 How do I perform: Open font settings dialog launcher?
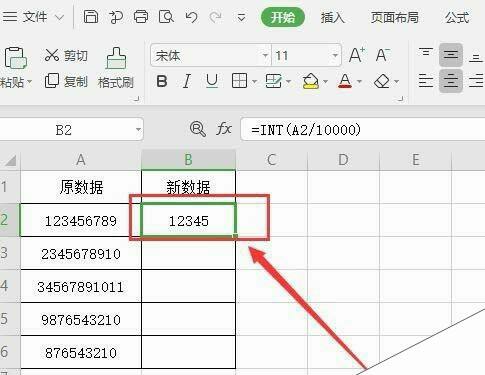tap(401, 99)
